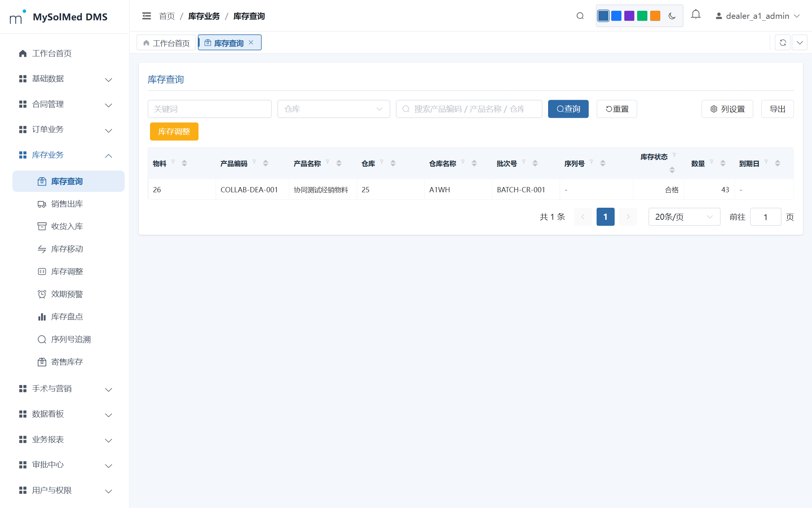Filter the 物料 column

(173, 162)
